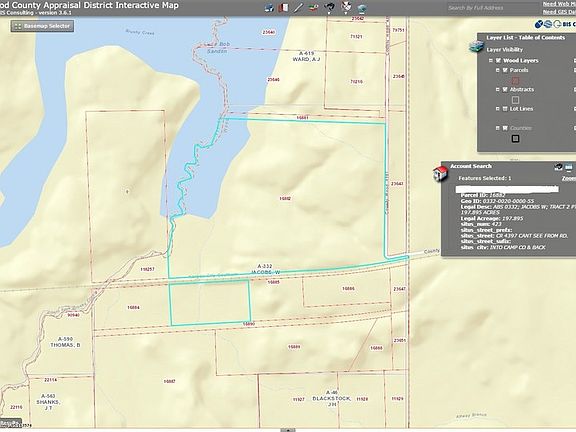Click parcel label 16887 on the map
The width and height of the screenshot is (576, 432).
pos(169,381)
